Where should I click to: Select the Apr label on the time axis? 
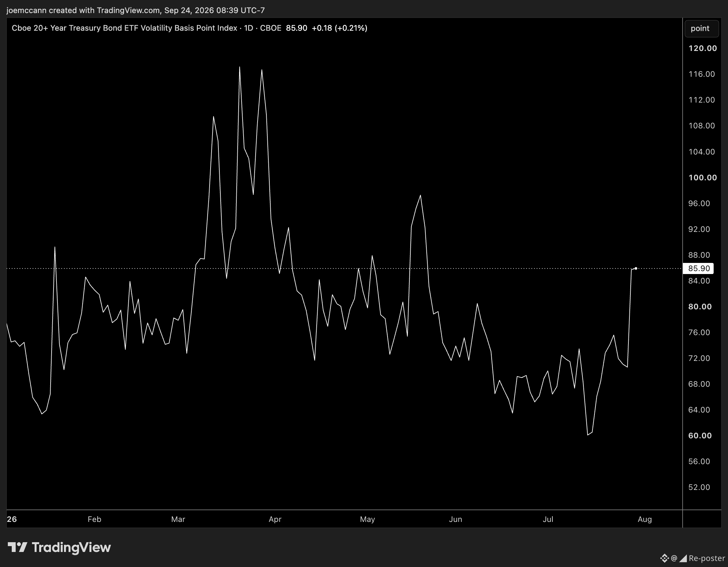[275, 519]
